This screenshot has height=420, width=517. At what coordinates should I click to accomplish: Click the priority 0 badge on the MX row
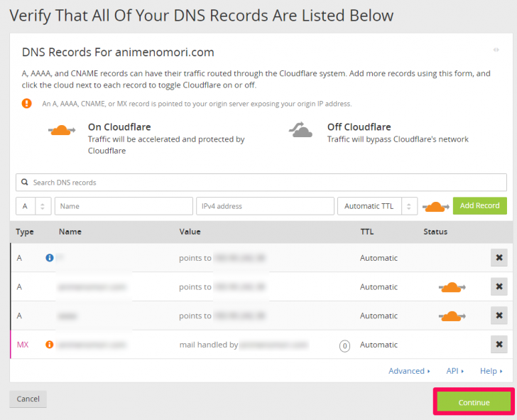tap(344, 346)
